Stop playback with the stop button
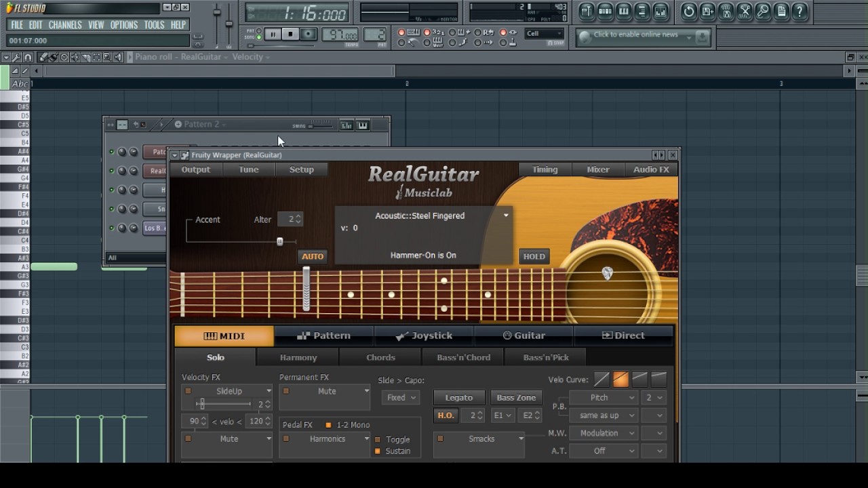Viewport: 868px width, 488px height. pos(290,34)
